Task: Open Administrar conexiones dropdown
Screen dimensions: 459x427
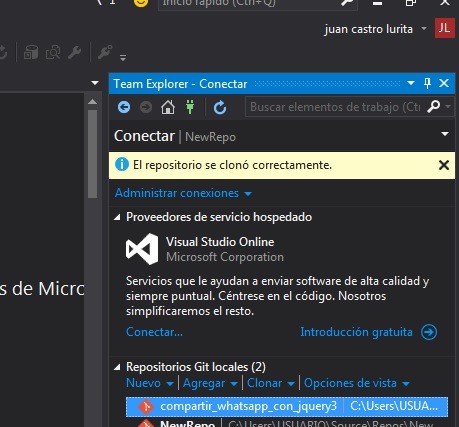Action: tap(183, 193)
